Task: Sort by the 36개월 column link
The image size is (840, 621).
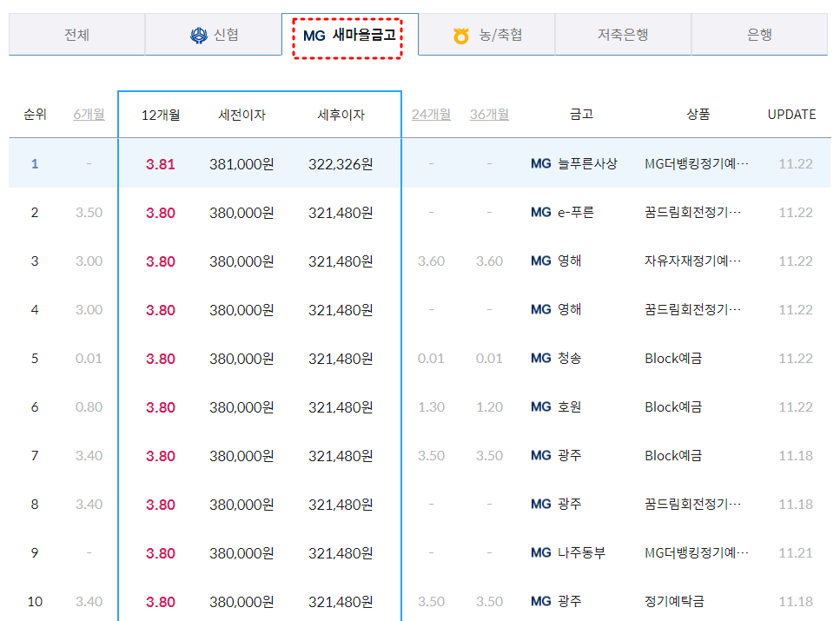Action: click(x=490, y=114)
